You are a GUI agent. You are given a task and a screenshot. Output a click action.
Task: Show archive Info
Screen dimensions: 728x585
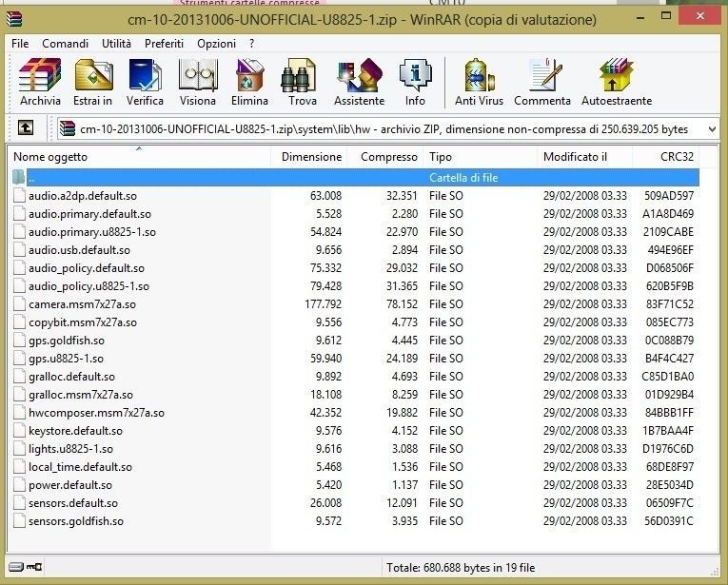[x=415, y=82]
